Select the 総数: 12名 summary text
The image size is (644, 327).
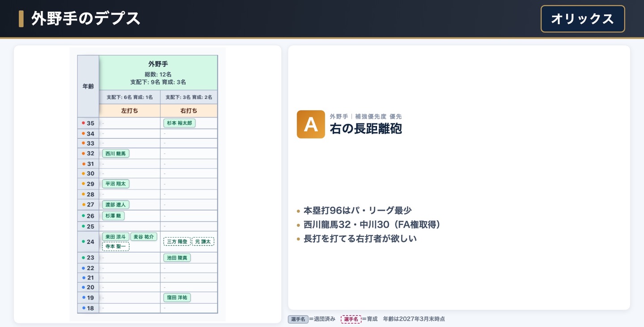[158, 74]
